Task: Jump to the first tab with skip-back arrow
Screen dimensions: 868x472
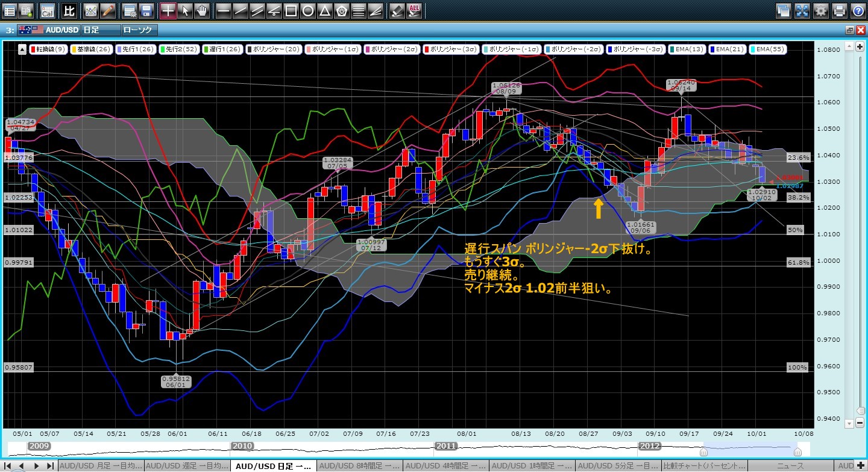Action: (8, 465)
